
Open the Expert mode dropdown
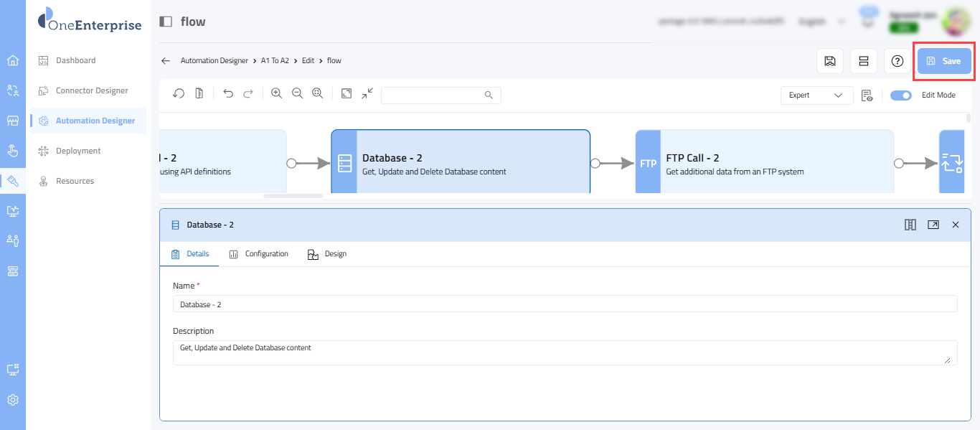[x=816, y=95]
